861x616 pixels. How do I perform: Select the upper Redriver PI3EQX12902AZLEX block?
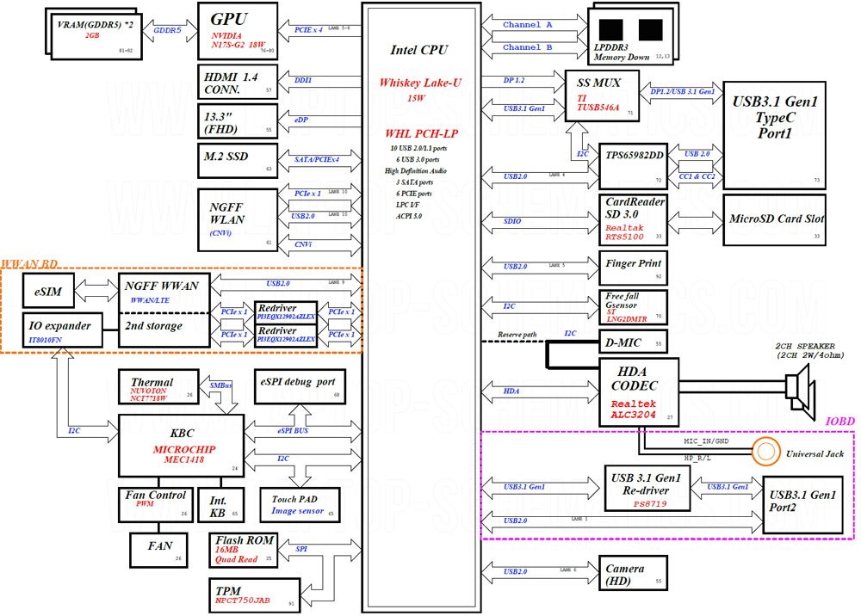coord(286,312)
